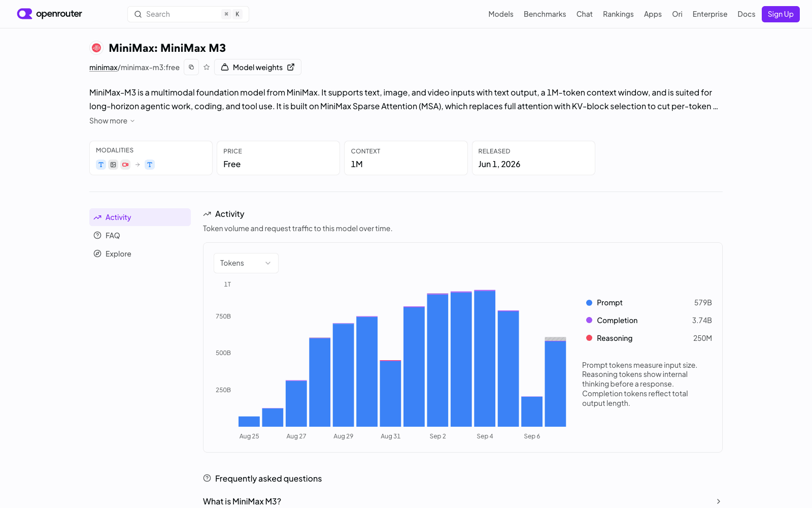Click the "1M" context value
The width and height of the screenshot is (812, 508).
[357, 164]
